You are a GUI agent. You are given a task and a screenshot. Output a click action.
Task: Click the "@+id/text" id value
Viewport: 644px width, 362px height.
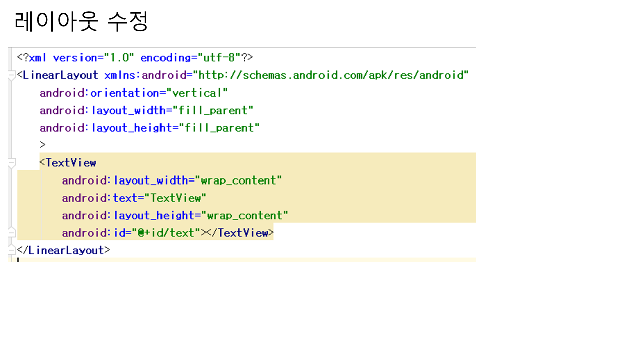(166, 233)
